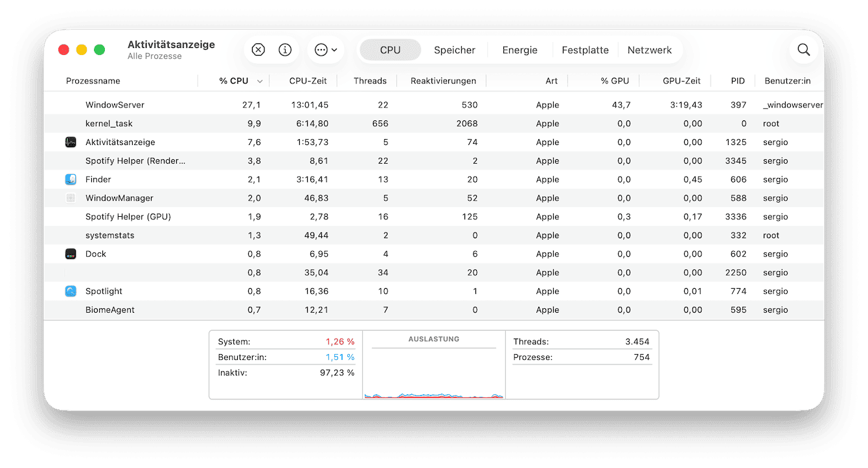
Task: Click the WindowManager icon in its row
Action: tap(71, 198)
